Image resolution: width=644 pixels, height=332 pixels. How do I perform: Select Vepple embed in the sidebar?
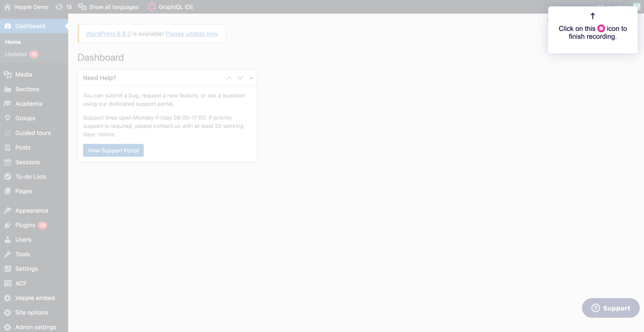click(34, 298)
